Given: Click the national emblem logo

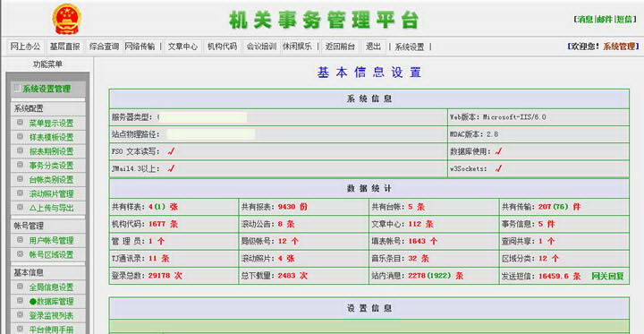Looking at the screenshot, I should (x=66, y=19).
